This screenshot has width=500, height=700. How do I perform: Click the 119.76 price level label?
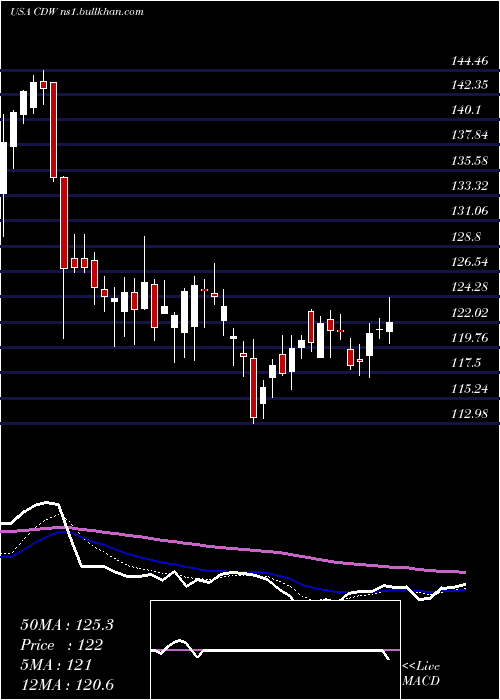click(x=472, y=338)
